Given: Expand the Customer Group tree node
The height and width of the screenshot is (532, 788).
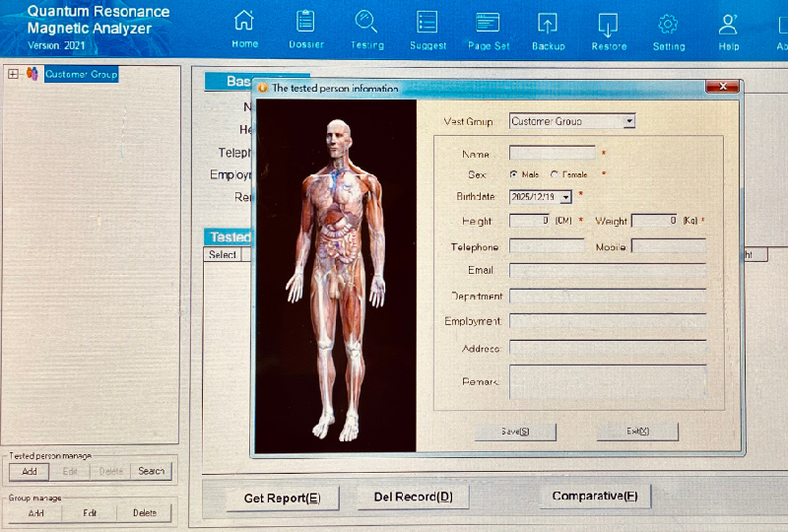Looking at the screenshot, I should pyautogui.click(x=13, y=74).
